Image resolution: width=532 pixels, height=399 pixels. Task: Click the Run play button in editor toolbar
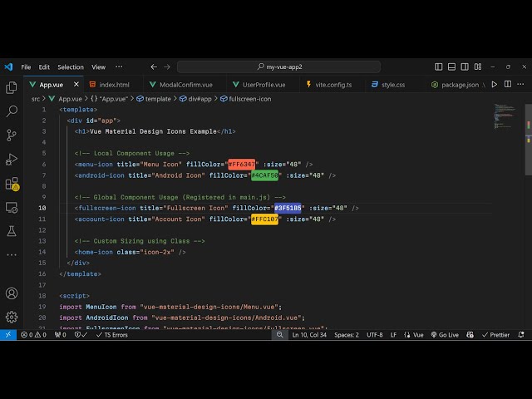[495, 84]
